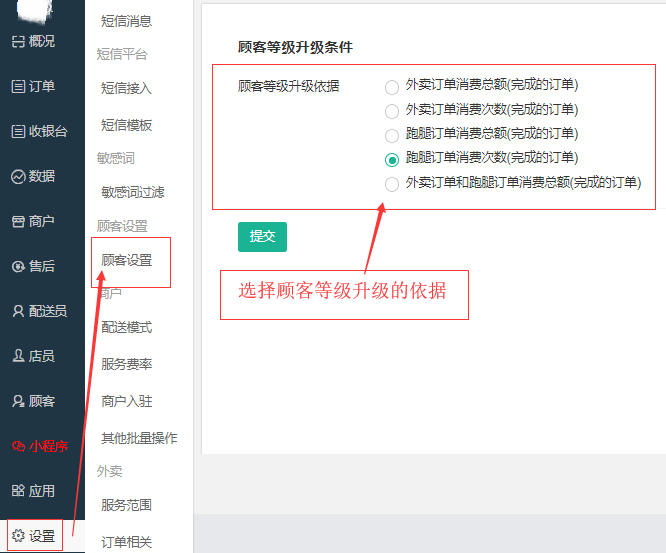Open the 配送员 delivery staff icon

[18, 311]
